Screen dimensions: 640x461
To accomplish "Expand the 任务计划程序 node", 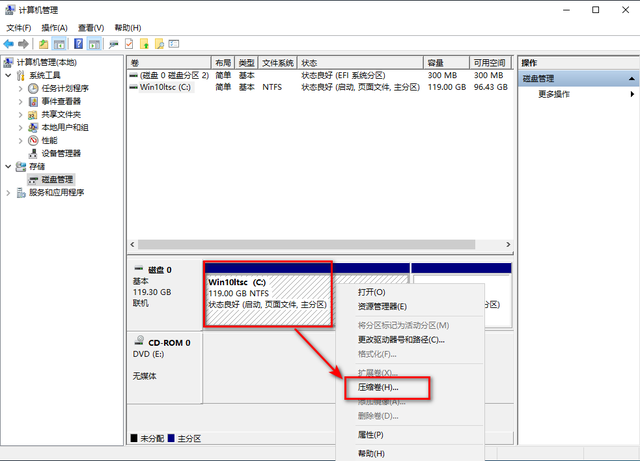I will tap(20, 88).
